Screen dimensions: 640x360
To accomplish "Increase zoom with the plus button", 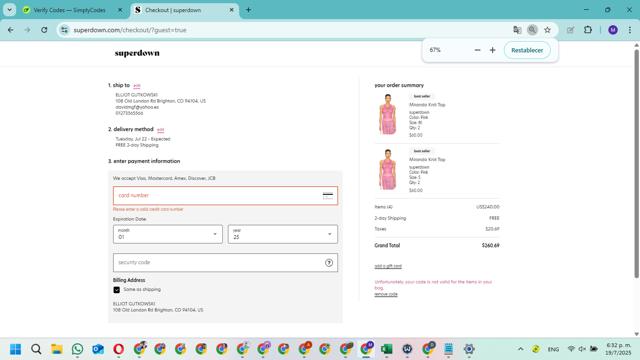I will (493, 50).
